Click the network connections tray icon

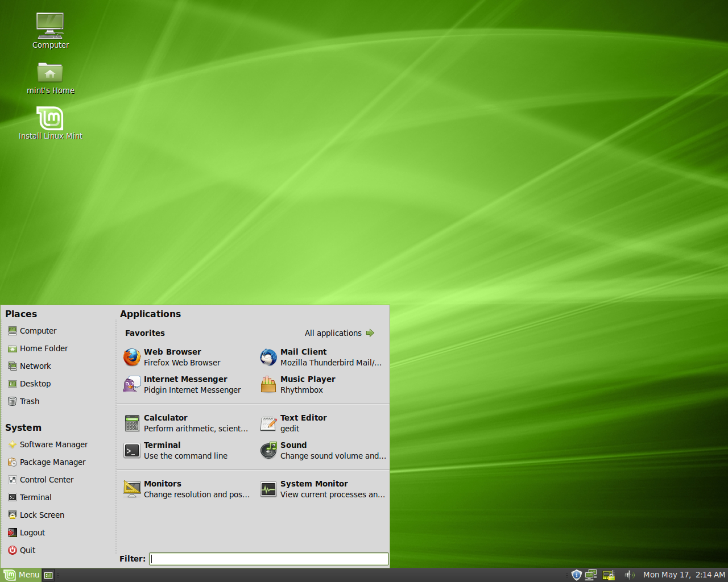[x=591, y=575]
